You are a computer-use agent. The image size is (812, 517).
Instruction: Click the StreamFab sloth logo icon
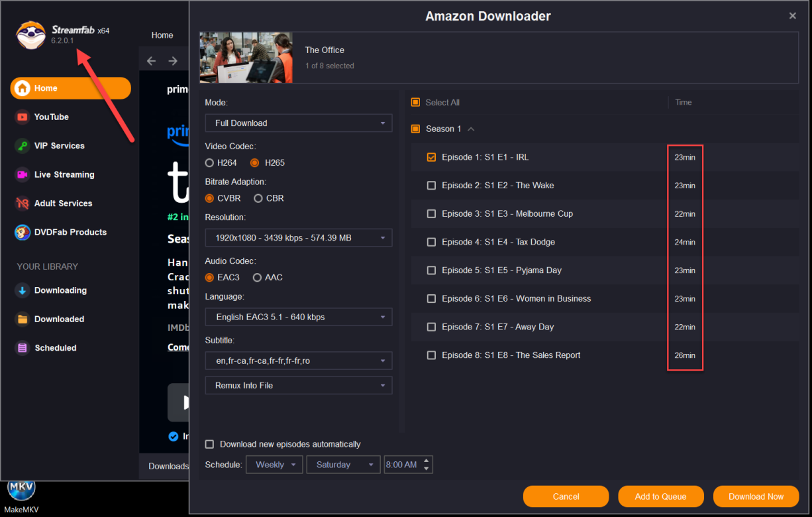30,35
